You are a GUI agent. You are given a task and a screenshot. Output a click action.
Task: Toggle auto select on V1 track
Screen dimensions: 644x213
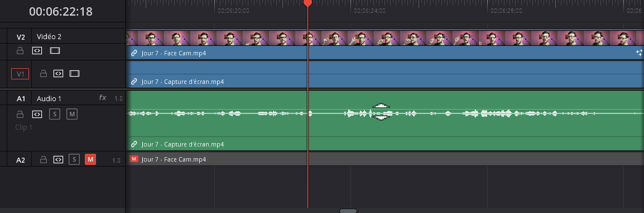(59, 74)
